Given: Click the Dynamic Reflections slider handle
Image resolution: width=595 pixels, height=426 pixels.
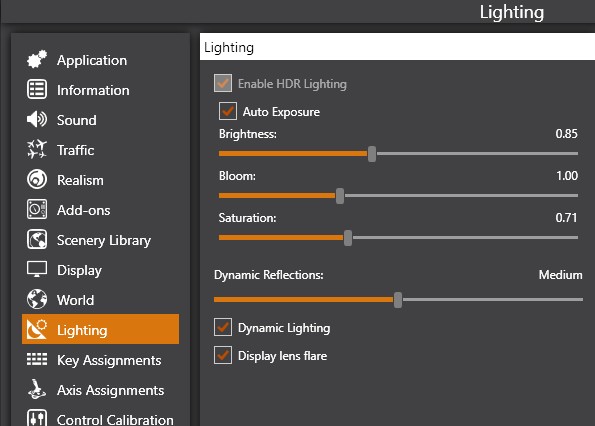Looking at the screenshot, I should (398, 300).
